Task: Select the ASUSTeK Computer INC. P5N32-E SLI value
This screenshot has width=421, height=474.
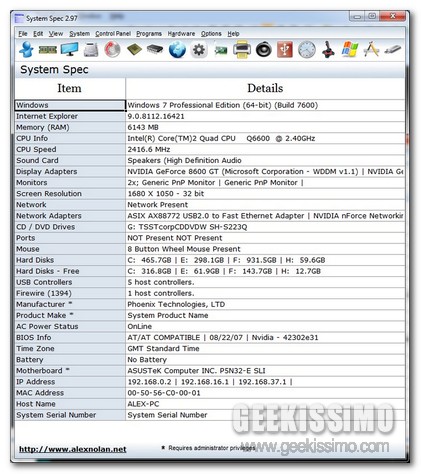Action: coord(265,371)
